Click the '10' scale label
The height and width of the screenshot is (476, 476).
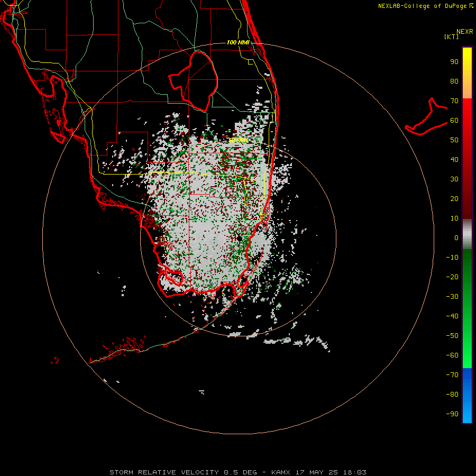[454, 218]
